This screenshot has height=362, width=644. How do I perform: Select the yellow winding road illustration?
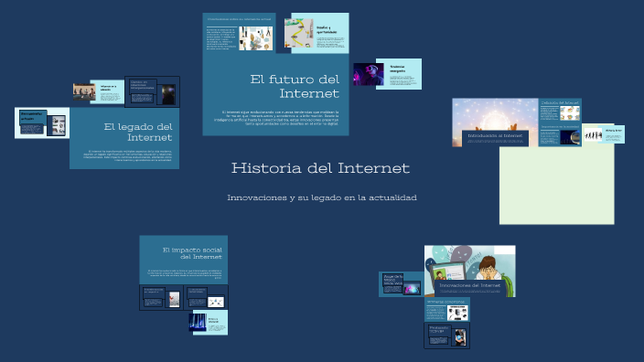click(x=298, y=33)
